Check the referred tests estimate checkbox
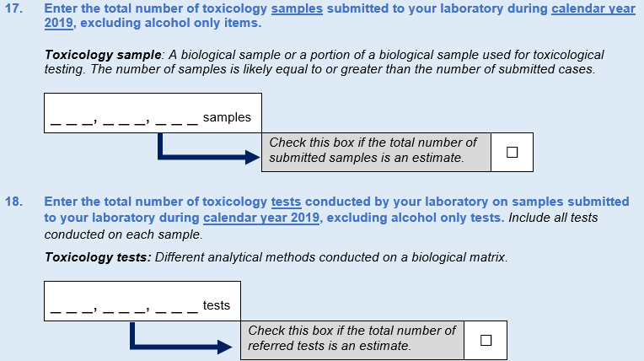 (486, 341)
